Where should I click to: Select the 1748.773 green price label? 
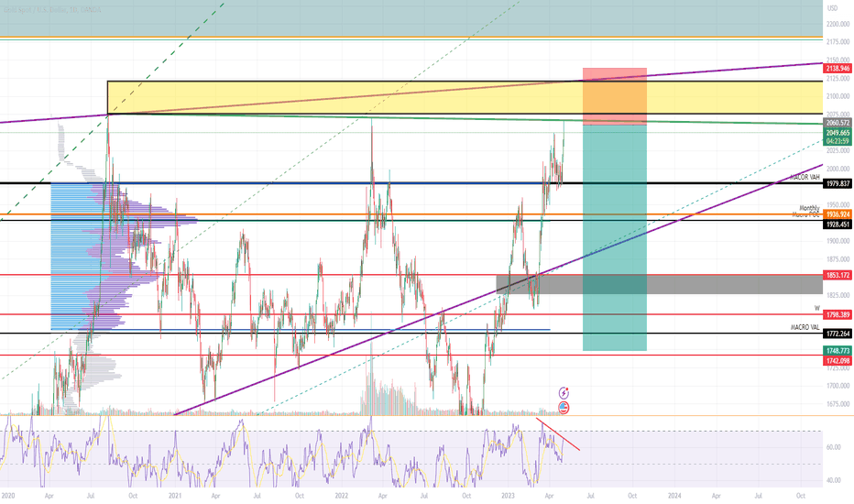point(838,351)
